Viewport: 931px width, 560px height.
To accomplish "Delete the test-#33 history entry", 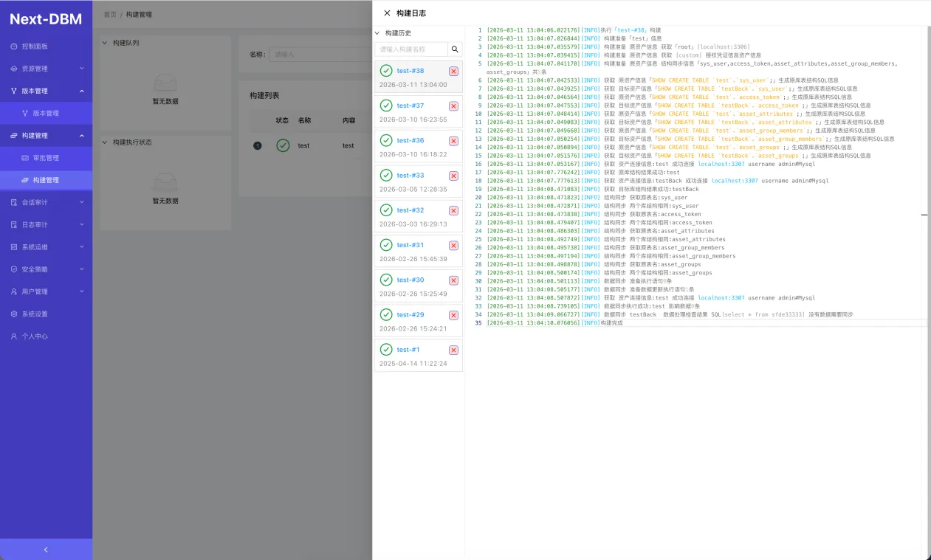I will [453, 176].
